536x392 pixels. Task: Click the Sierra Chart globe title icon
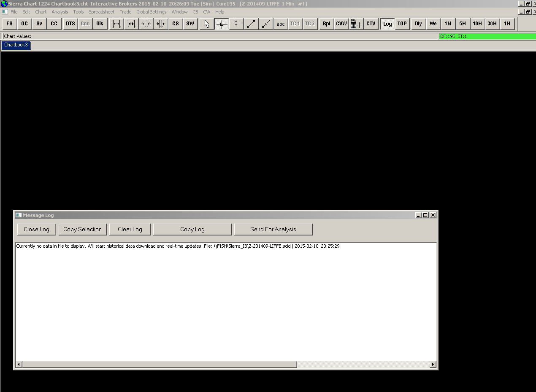[x=4, y=4]
